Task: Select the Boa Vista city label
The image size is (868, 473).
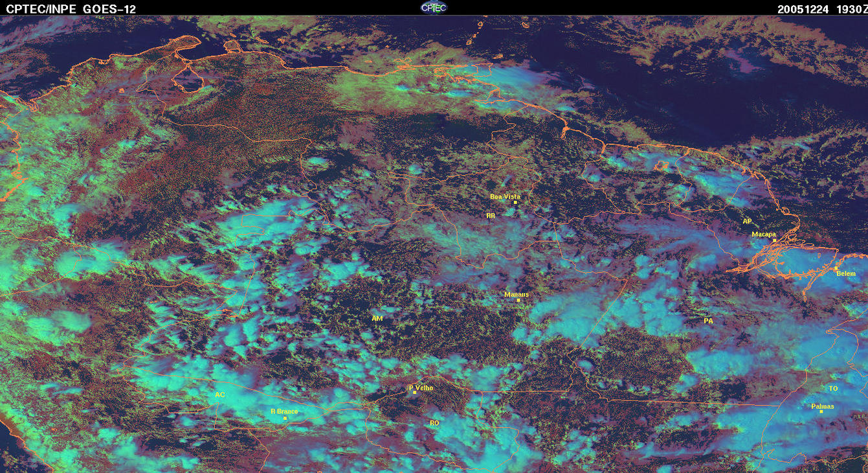Action: pyautogui.click(x=505, y=196)
